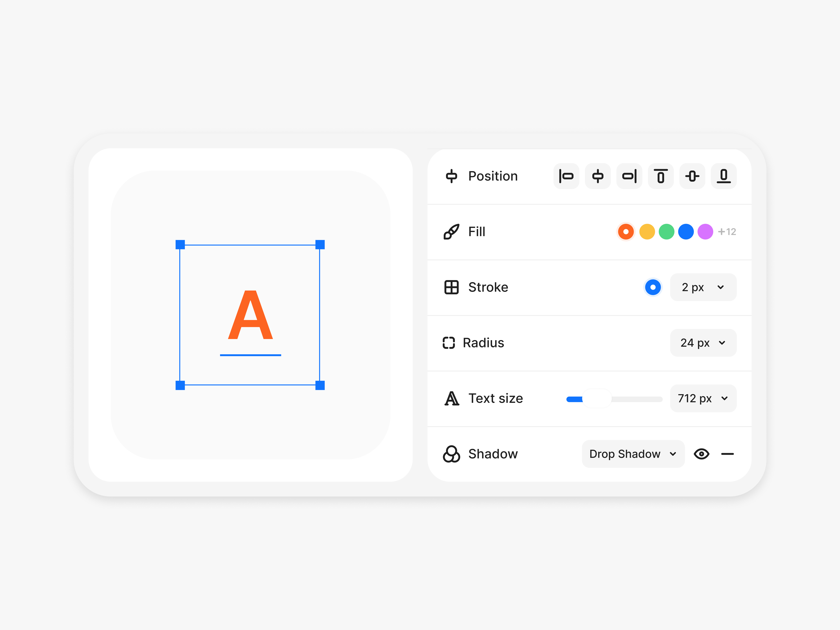Click the align right position button
840x630 pixels.
tap(629, 176)
